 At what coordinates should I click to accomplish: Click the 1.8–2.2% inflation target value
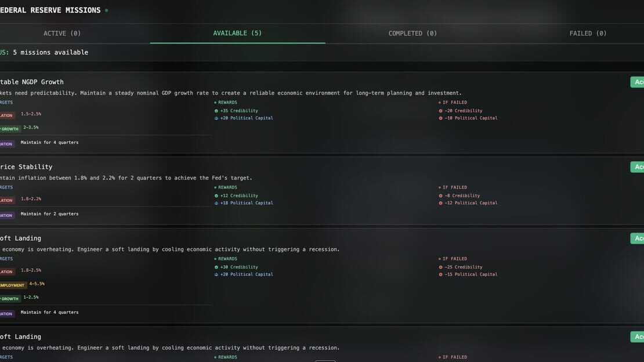pyautogui.click(x=31, y=199)
